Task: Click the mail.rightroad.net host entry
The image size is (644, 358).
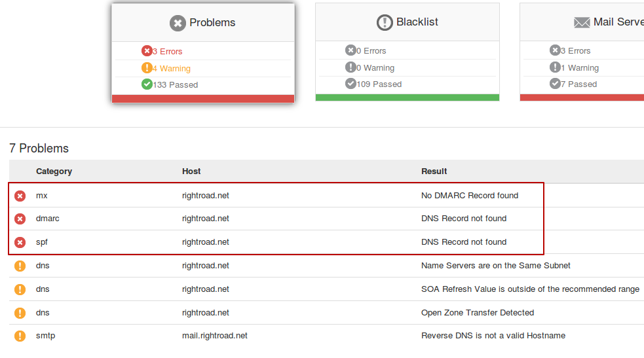Action: (x=214, y=336)
